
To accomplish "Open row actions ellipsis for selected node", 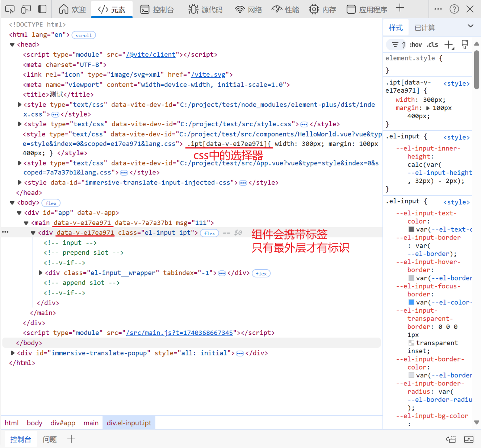I will 5,232.
